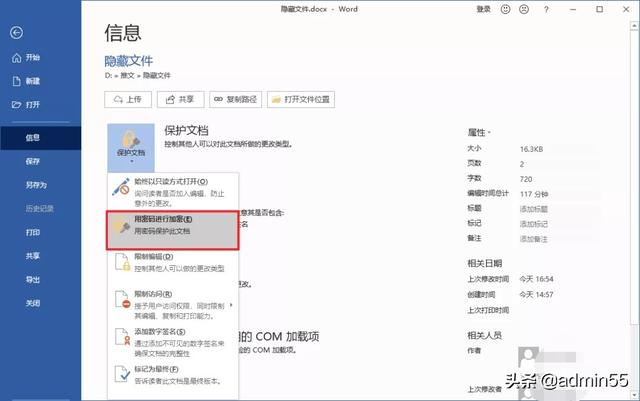Choose 添加数字签名 (Add Digital Signature) option
The height and width of the screenshot is (401, 640).
[173, 342]
